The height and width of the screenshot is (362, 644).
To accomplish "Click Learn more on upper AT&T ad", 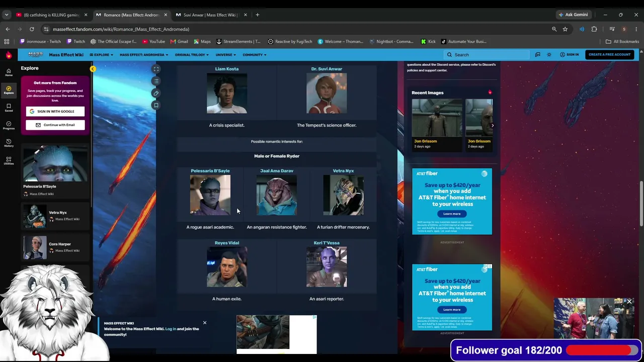I will [x=452, y=214].
